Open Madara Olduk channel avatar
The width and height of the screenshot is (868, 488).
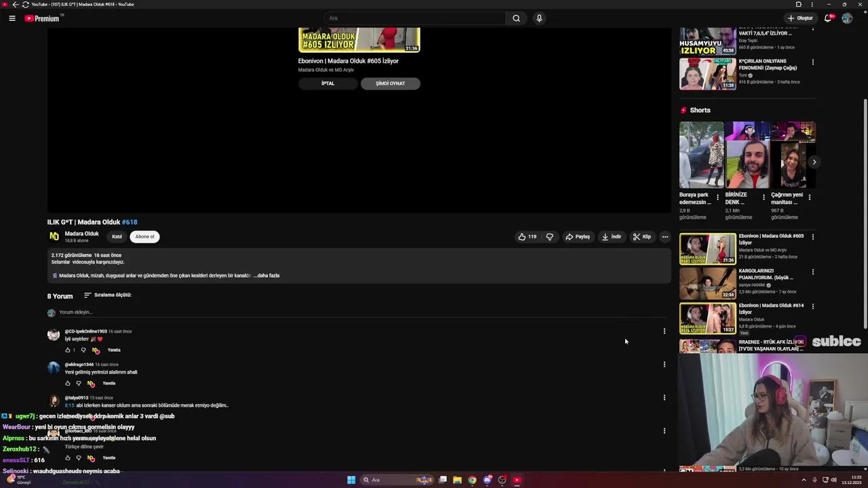[x=54, y=237]
